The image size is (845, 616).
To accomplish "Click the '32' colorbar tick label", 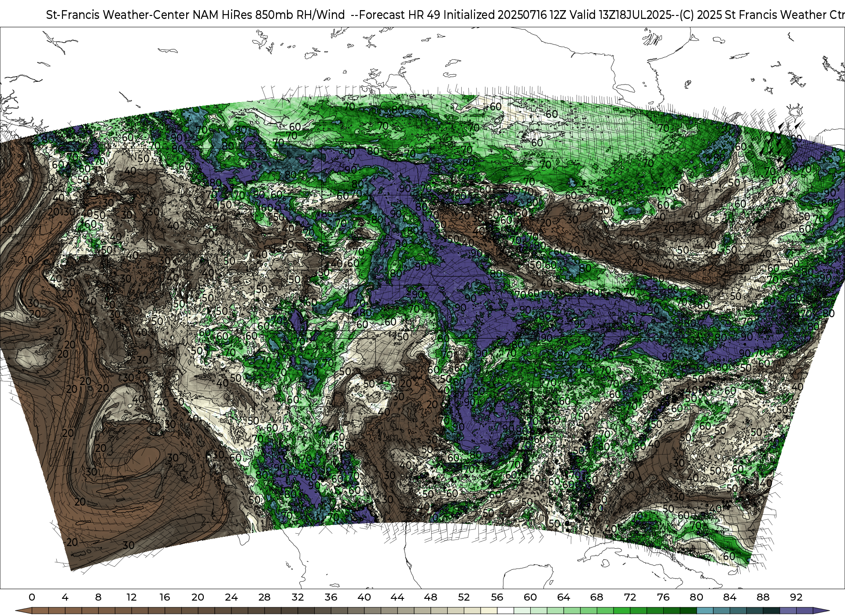I will coord(298,598).
